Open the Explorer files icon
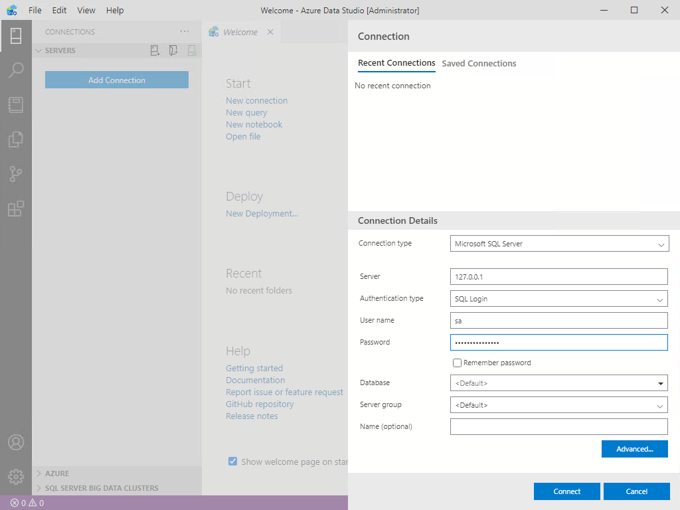This screenshot has width=680, height=510. (x=15, y=139)
